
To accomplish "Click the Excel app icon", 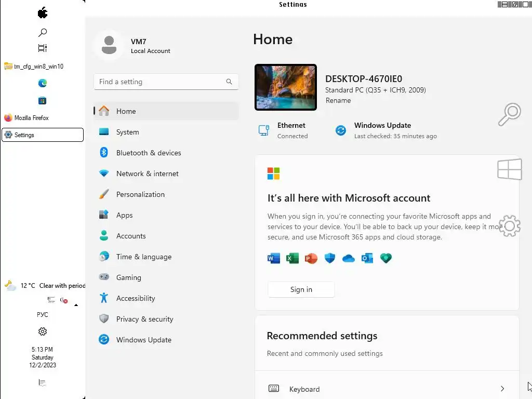I will click(x=292, y=258).
